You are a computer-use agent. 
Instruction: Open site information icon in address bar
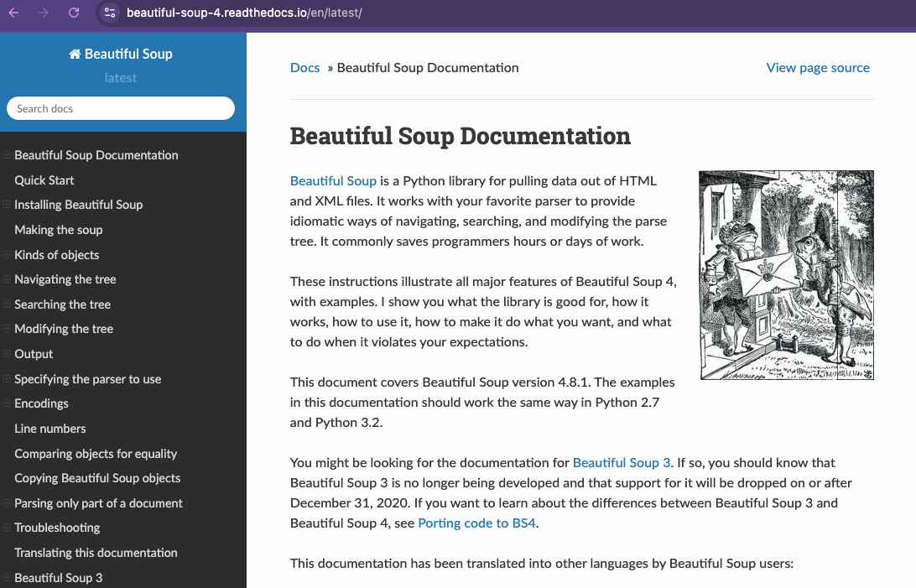110,13
